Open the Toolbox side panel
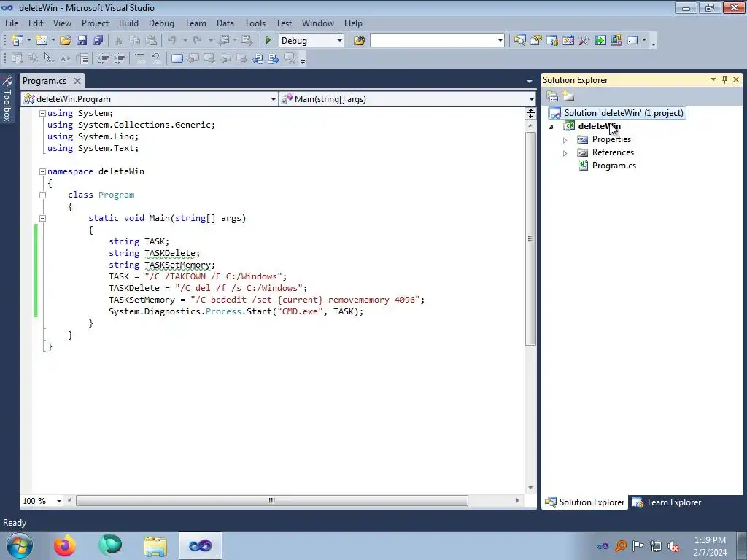 click(x=7, y=98)
